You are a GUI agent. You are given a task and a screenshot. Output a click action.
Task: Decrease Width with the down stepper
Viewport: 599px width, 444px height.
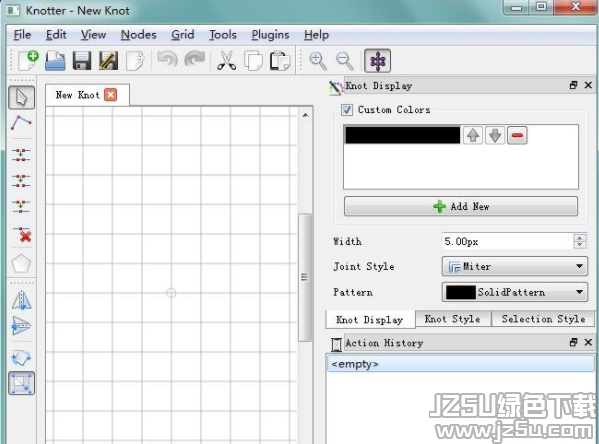[580, 245]
